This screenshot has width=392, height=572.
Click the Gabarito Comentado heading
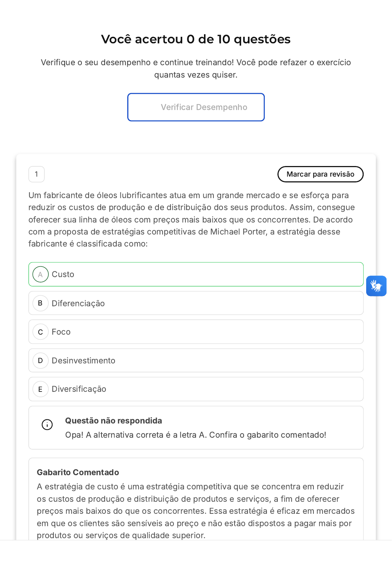(x=78, y=473)
